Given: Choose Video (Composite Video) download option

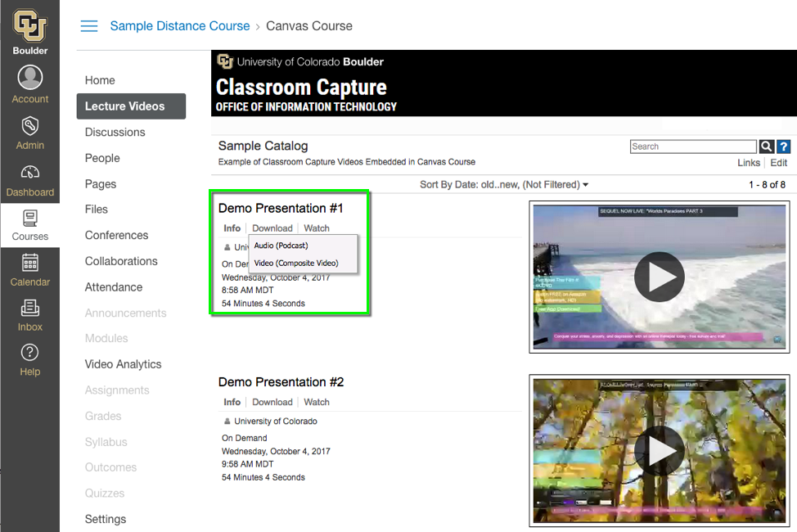Looking at the screenshot, I should pyautogui.click(x=296, y=263).
